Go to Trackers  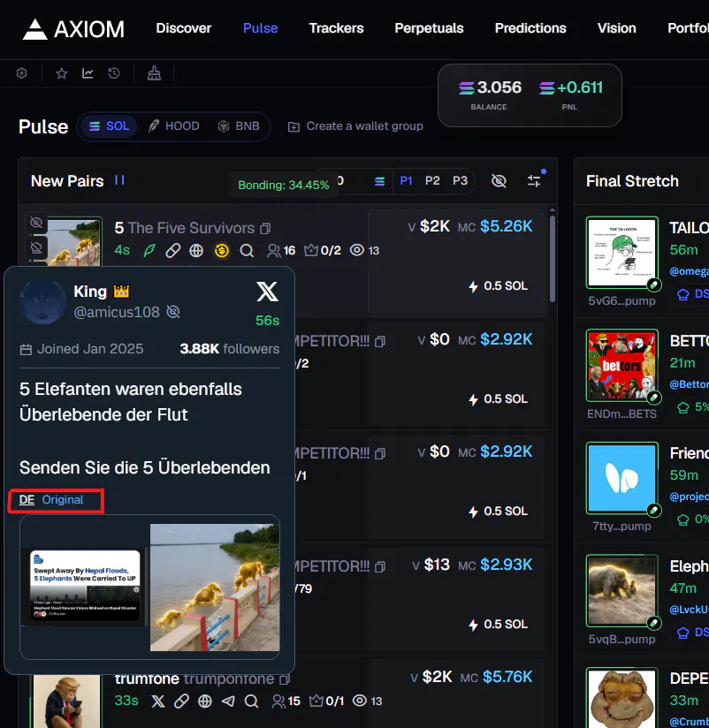tap(337, 28)
